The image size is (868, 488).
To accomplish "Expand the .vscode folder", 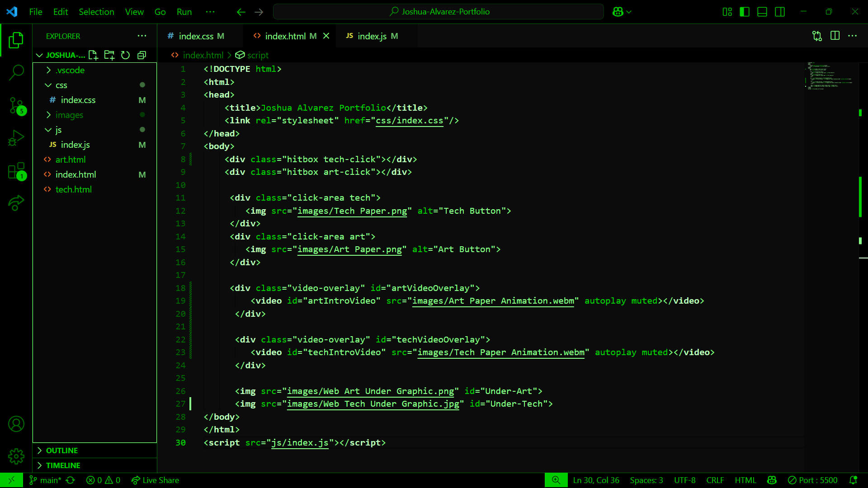I will pyautogui.click(x=95, y=70).
